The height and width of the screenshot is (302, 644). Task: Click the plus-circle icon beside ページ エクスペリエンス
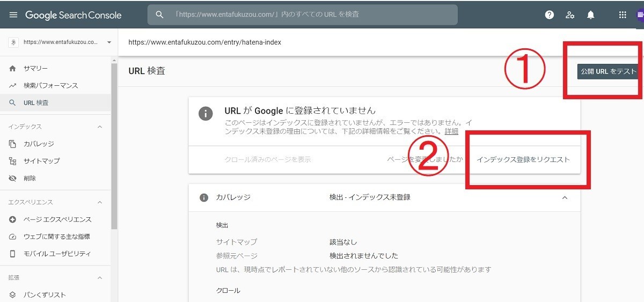tap(13, 219)
